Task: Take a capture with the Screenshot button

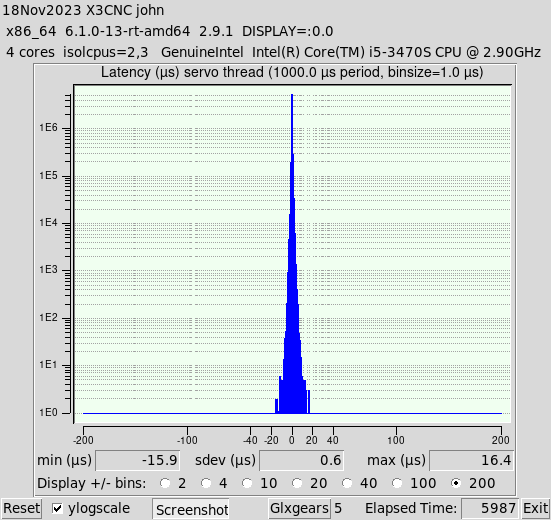Action: click(192, 509)
